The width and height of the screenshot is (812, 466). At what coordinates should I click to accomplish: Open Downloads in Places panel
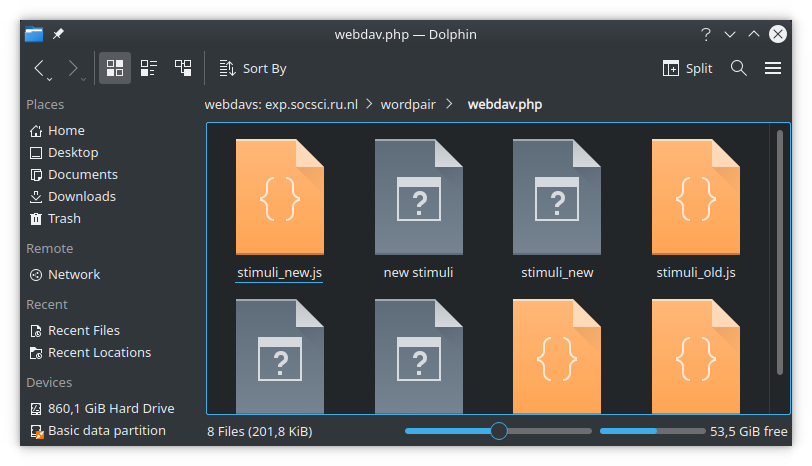point(81,197)
